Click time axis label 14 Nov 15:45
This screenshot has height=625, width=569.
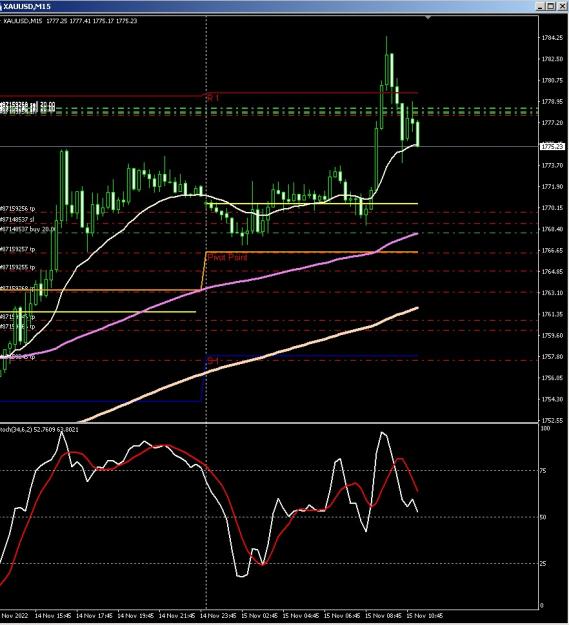(53, 616)
